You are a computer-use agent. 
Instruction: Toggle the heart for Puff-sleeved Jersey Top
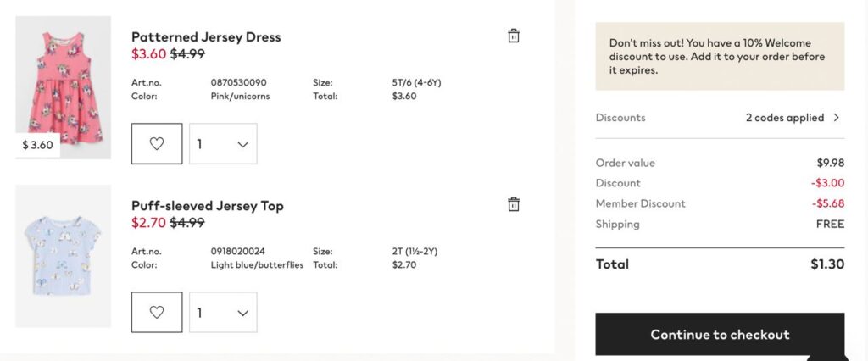(x=157, y=313)
